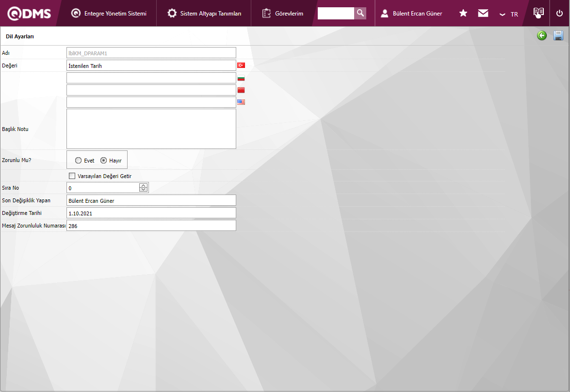The image size is (570, 392).
Task: Increase Sıra No with up arrow
Action: click(x=144, y=185)
